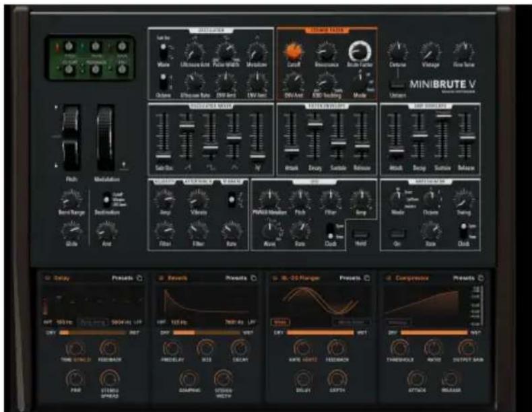Click the Compressor effect name selector

point(412,278)
